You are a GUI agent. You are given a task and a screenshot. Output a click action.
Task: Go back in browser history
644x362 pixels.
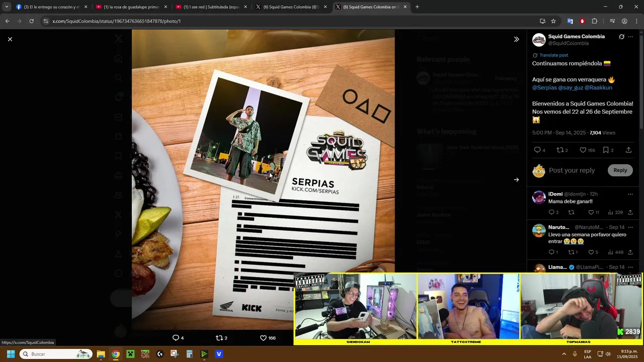(x=7, y=21)
